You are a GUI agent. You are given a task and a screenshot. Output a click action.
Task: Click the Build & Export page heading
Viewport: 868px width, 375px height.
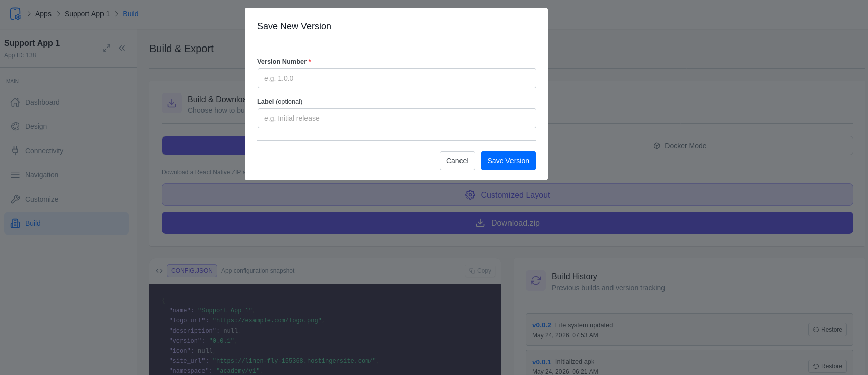pyautogui.click(x=181, y=49)
